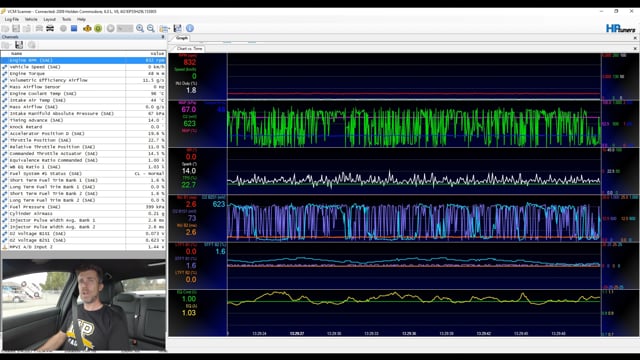
Task: Open the Vehicle menu
Action: (31, 19)
